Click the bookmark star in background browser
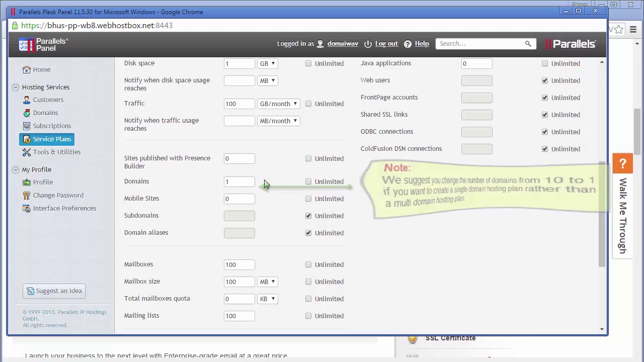 (618, 30)
